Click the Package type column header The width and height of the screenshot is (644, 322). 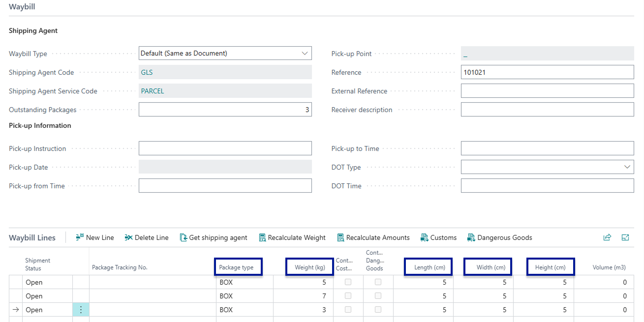pos(237,267)
